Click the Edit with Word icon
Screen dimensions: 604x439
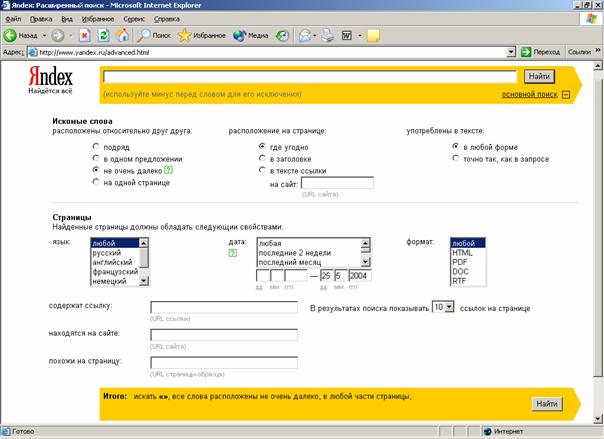[x=347, y=36]
